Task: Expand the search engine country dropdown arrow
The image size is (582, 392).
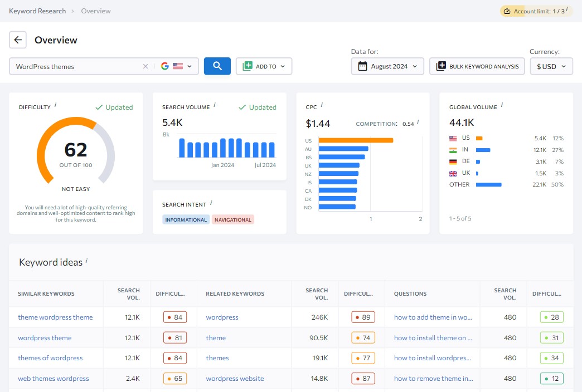Action: coord(190,66)
